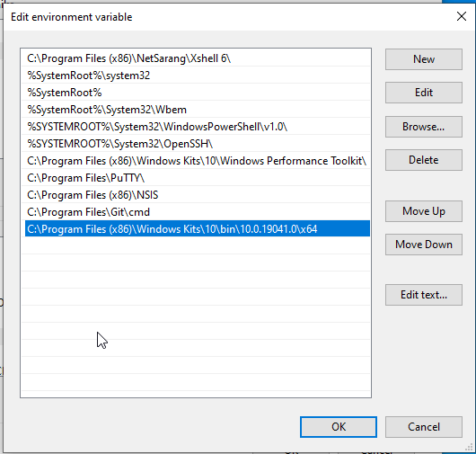Move selected entry up
This screenshot has height=454, width=476.
[x=424, y=211]
